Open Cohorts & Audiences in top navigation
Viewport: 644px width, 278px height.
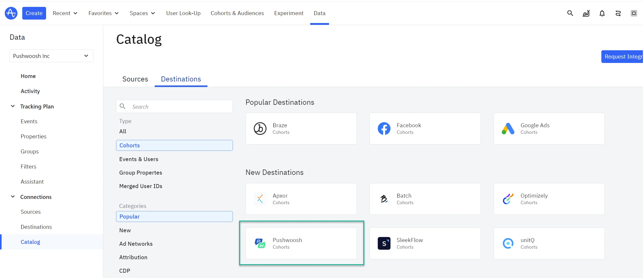tap(237, 13)
